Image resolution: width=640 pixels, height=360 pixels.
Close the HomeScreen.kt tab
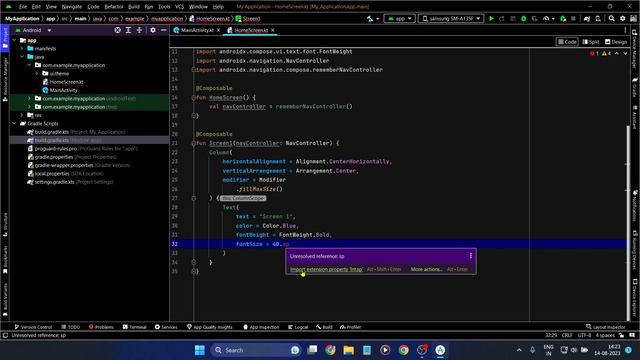[x=273, y=30]
